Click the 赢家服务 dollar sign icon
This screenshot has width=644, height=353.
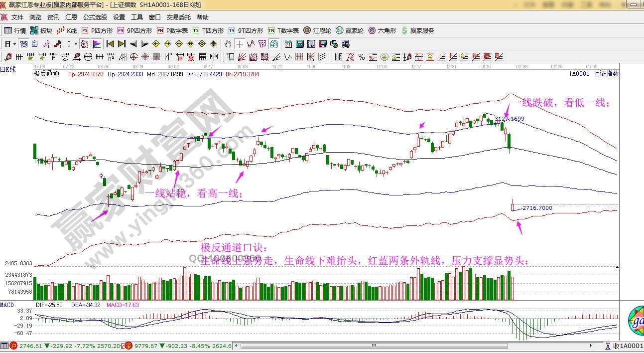coord(404,30)
